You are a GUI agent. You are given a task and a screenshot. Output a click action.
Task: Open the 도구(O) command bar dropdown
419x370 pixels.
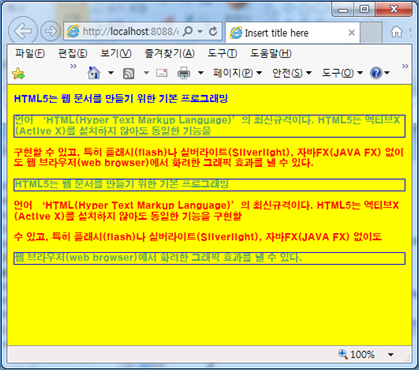pos(342,73)
